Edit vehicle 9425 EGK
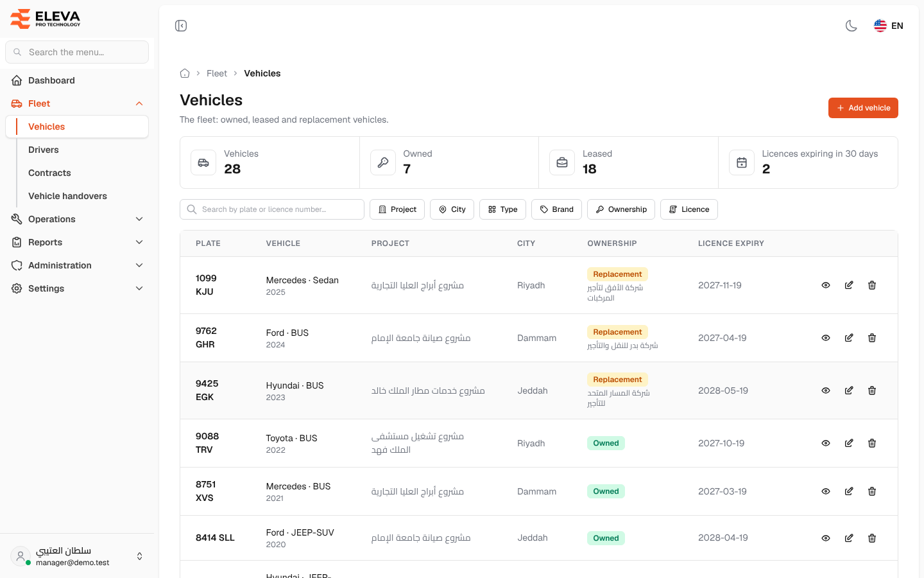 pyautogui.click(x=849, y=390)
